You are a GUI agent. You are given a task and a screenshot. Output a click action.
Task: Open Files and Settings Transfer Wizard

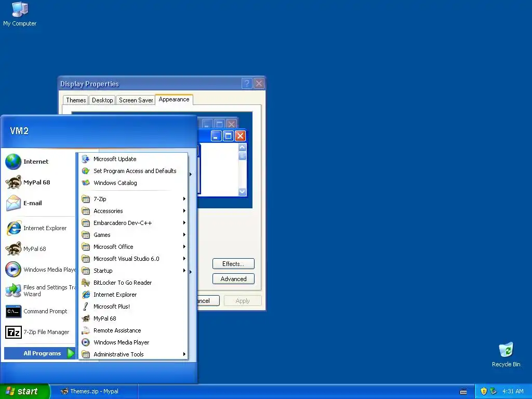[39, 290]
